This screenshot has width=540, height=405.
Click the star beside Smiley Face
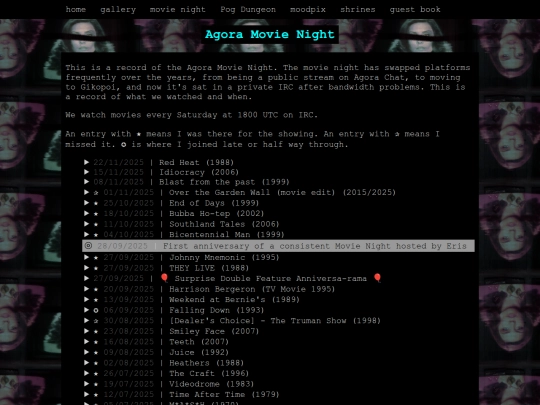pos(96,332)
